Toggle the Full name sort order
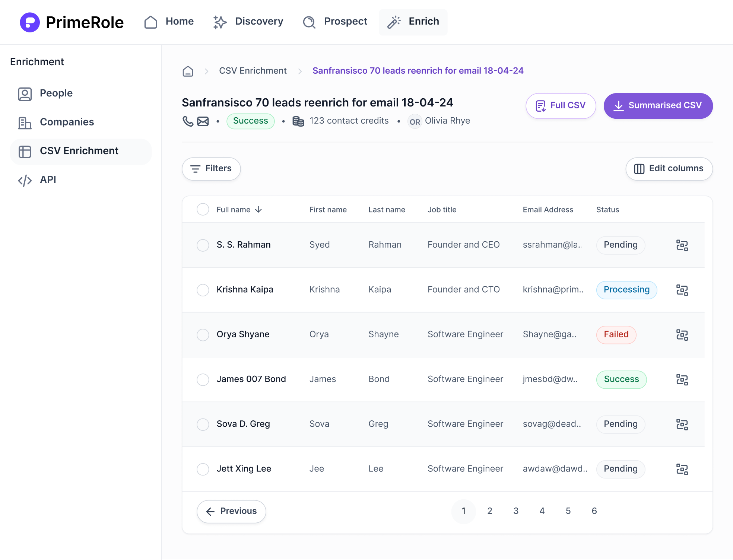 pos(258,209)
